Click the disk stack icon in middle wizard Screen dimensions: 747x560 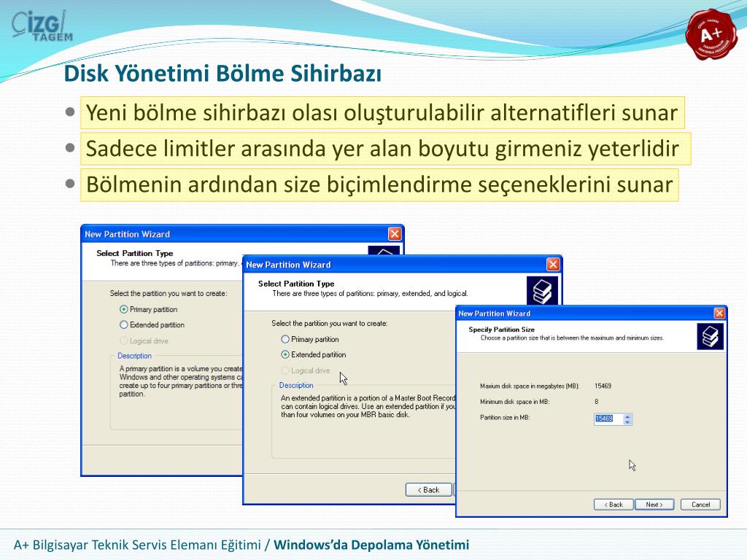click(x=542, y=290)
